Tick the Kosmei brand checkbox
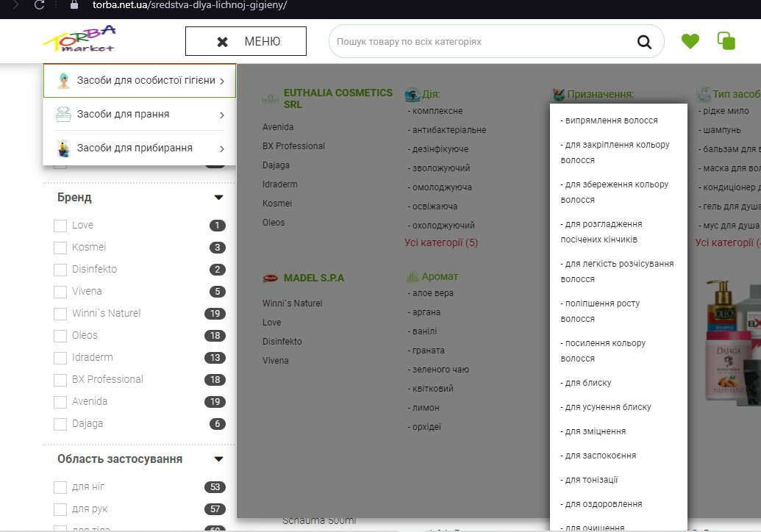Screen dimensions: 761x532 click(x=60, y=248)
